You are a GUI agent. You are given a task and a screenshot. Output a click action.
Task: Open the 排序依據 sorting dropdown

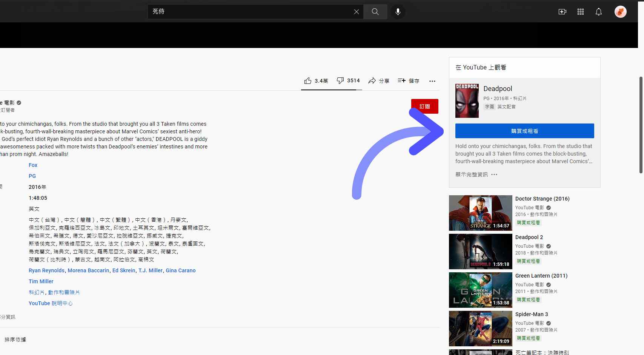[x=15, y=340]
